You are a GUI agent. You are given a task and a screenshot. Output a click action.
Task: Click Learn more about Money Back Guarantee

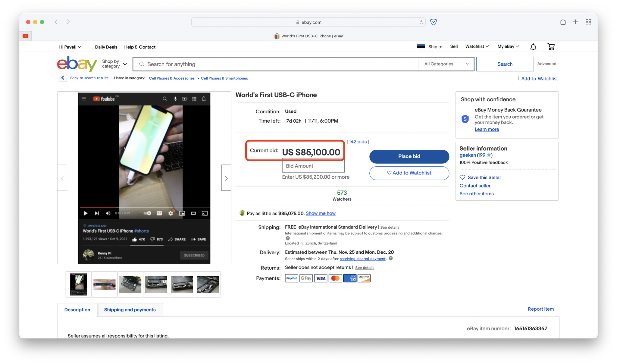click(x=487, y=129)
